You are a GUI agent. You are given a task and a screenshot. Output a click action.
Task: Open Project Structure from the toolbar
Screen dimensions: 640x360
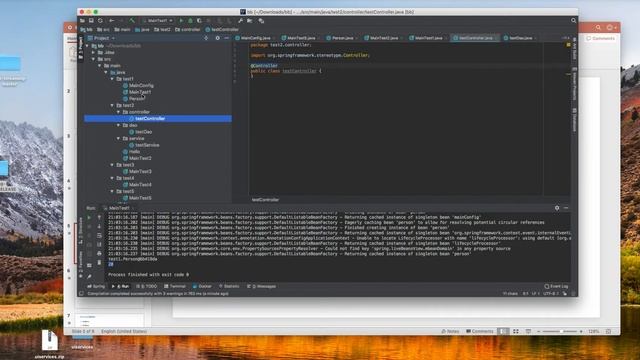[250, 20]
